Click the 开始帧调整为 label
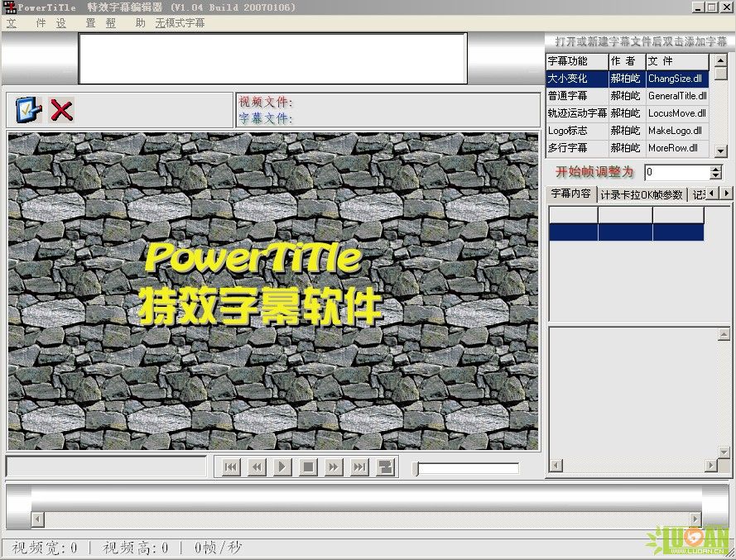Screen dimensions: 736x560 tap(594, 172)
